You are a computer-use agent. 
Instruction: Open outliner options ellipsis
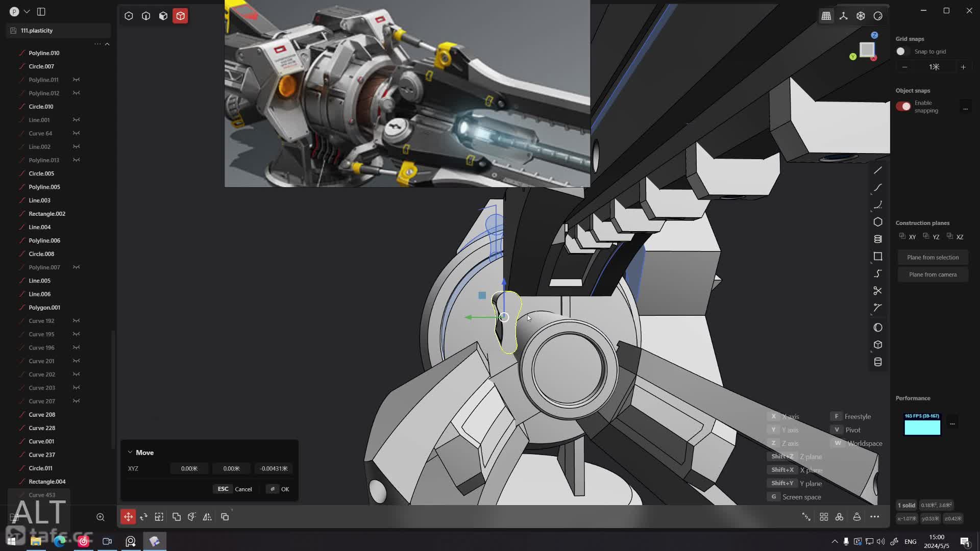pyautogui.click(x=97, y=44)
